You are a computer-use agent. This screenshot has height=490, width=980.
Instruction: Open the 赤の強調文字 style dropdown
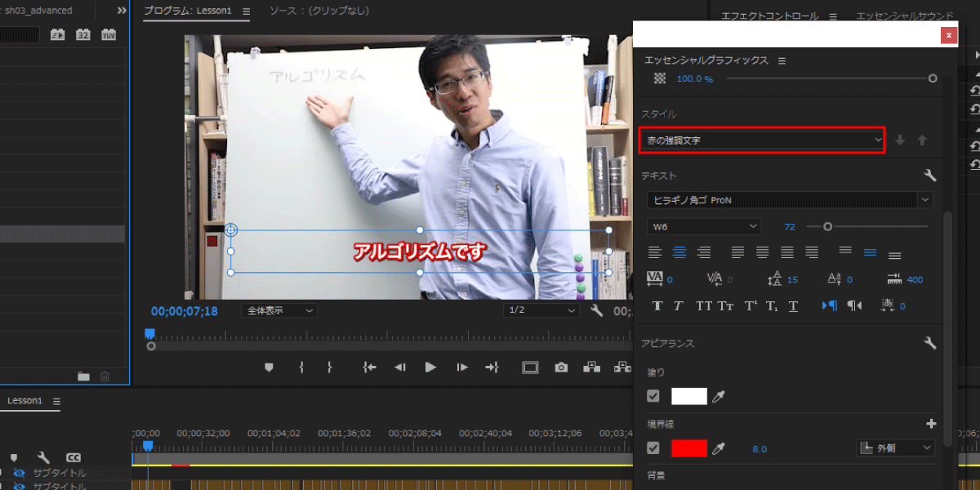(x=761, y=140)
